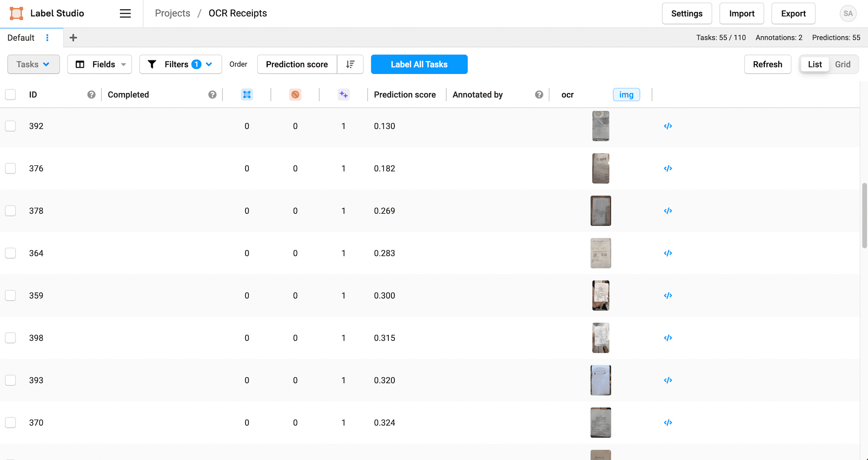Check the select-all tasks checkbox
The image size is (868, 460).
pos(10,95)
